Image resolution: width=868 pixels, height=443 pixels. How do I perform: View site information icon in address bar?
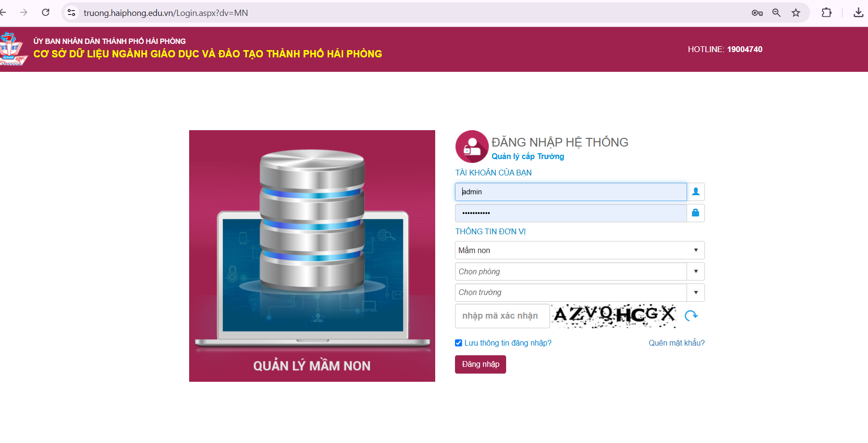click(x=71, y=13)
